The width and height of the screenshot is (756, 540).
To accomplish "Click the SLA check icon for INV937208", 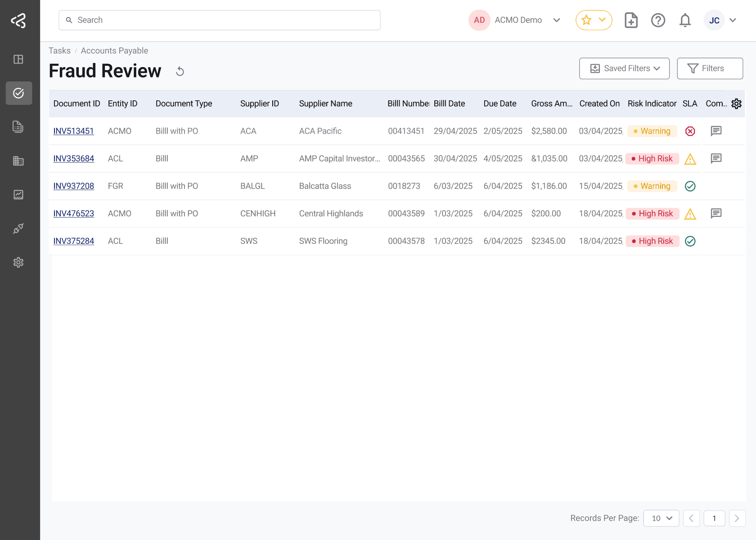I will pyautogui.click(x=690, y=186).
